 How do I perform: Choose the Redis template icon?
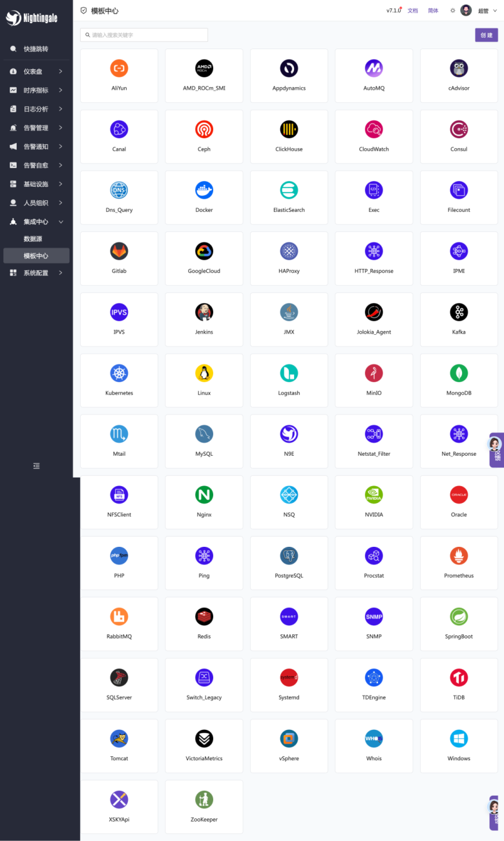(x=204, y=617)
